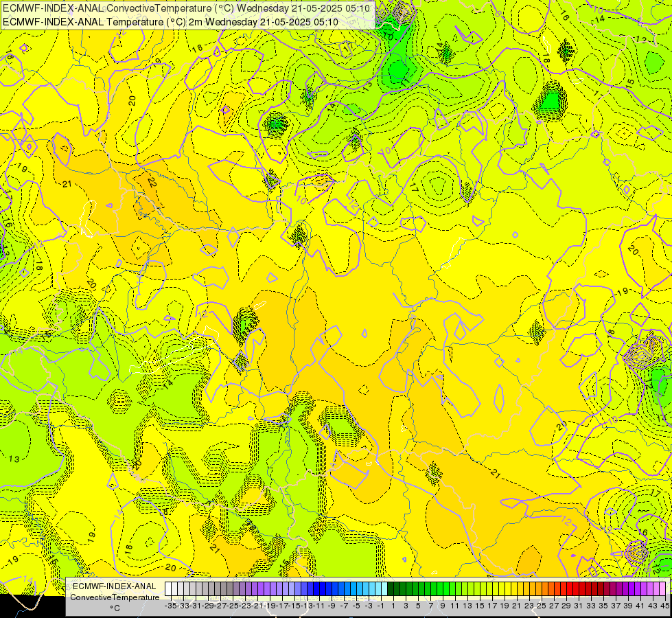The height and width of the screenshot is (618, 672).
Task: Select the legend value -35
Action: 171,606
